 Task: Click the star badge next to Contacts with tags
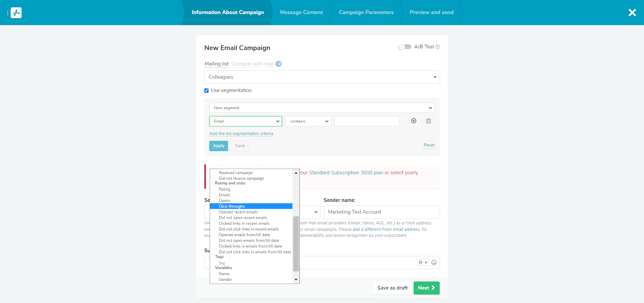(x=279, y=64)
